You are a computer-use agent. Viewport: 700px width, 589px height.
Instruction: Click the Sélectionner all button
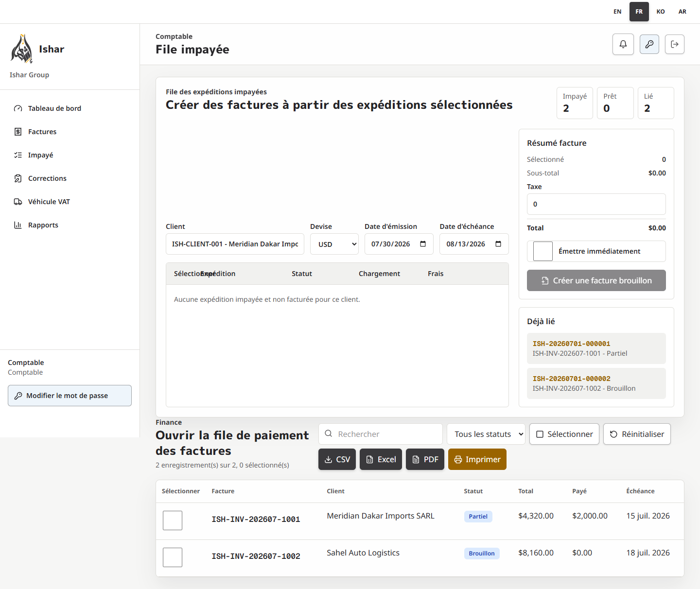564,434
